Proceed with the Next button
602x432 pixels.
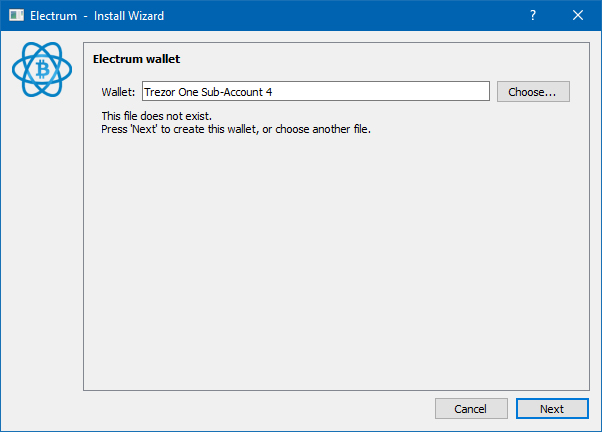point(552,409)
